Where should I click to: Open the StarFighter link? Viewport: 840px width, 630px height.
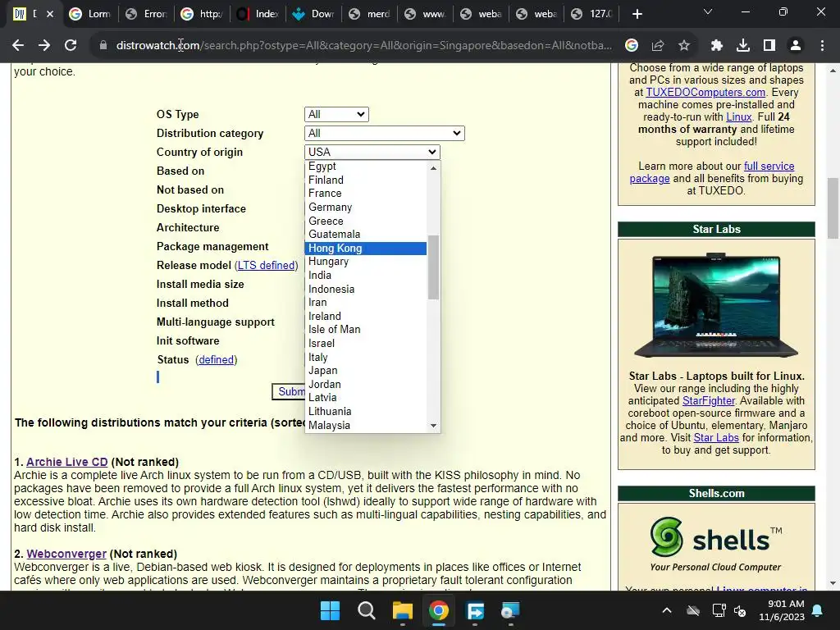tap(709, 400)
